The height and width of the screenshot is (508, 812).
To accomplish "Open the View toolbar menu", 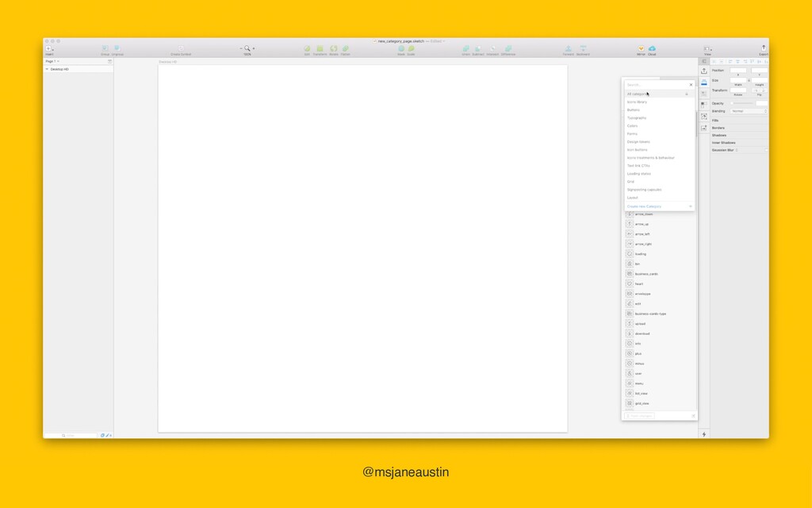I will click(x=707, y=48).
